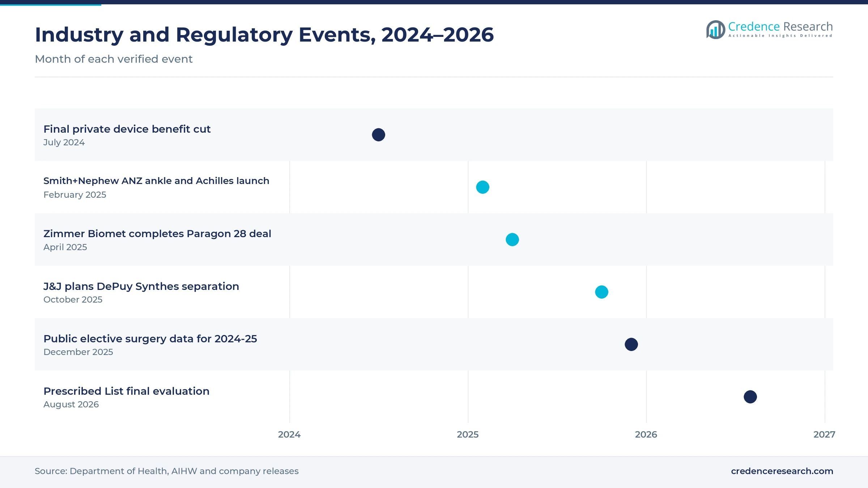The width and height of the screenshot is (868, 488).
Task: Click 'J&J plans DePuy Synthes separation' label
Action: [141, 286]
